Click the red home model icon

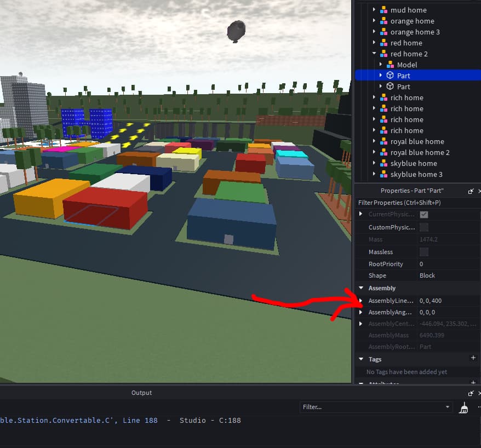(x=383, y=43)
